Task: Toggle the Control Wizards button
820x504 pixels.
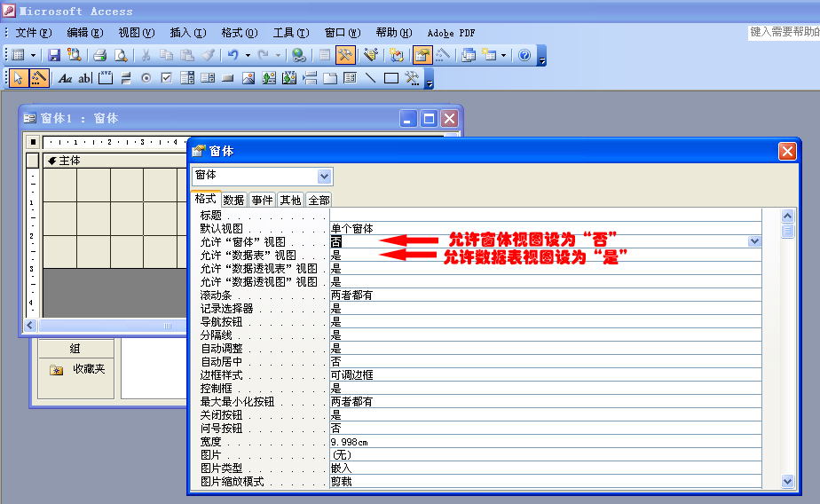Action: (39, 78)
